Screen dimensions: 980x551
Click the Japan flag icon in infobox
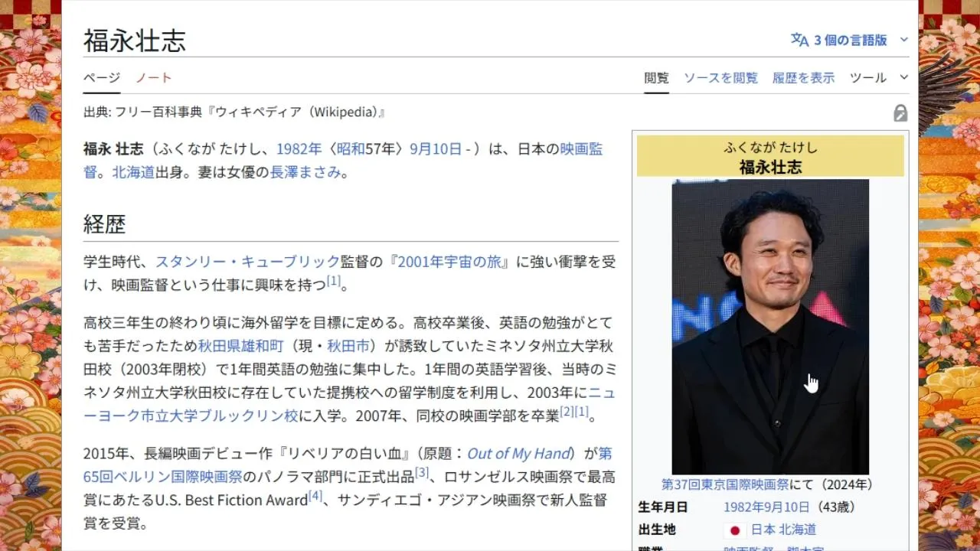click(735, 530)
